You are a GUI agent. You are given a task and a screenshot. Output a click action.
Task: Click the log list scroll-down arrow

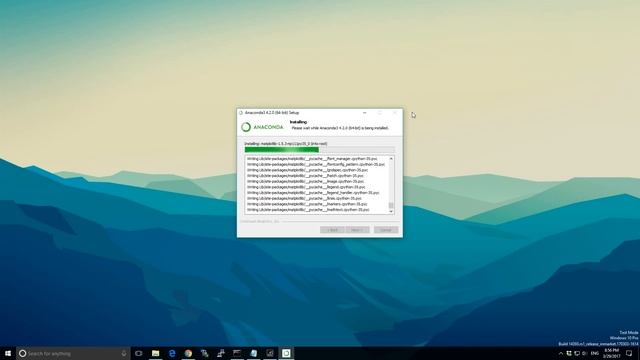point(391,211)
